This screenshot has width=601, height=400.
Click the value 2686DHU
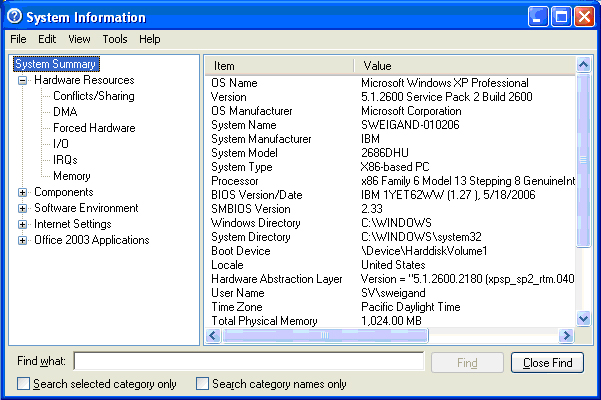point(385,153)
